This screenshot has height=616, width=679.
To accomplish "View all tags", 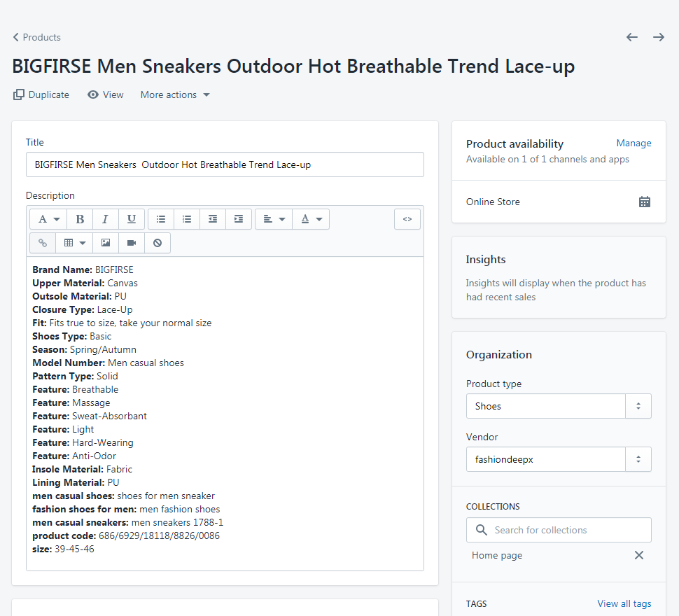I will click(x=624, y=604).
